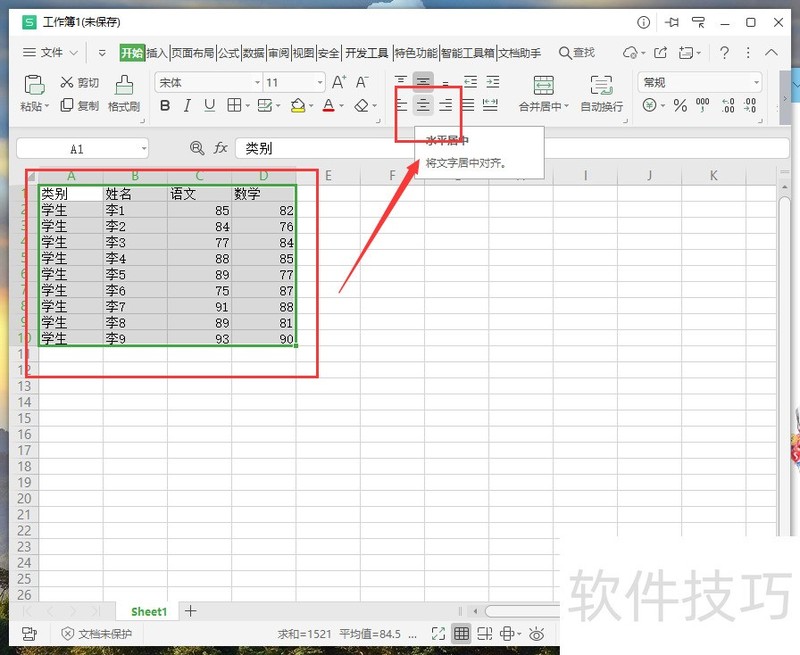
Task: Switch to the 插入 (Insert) tab
Action: pos(157,53)
